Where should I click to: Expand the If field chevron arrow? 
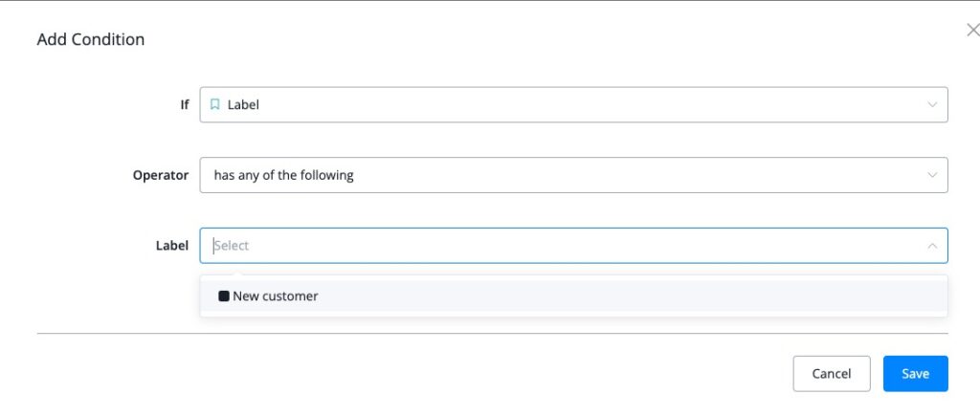(x=932, y=104)
